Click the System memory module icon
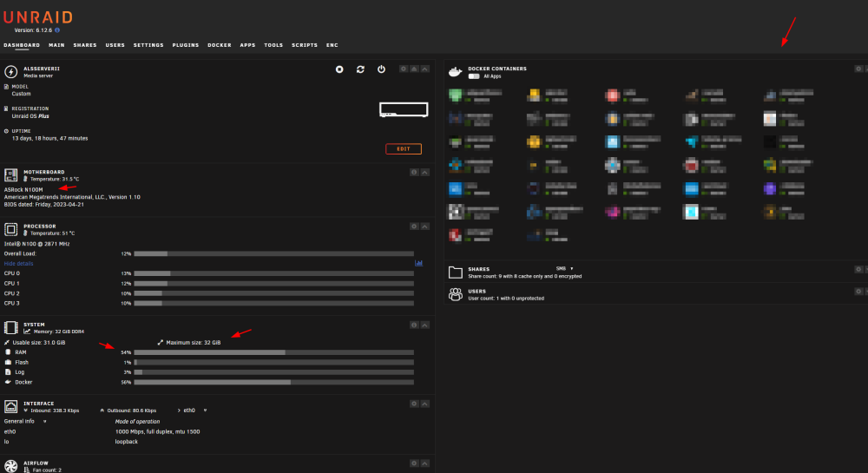This screenshot has width=868, height=473. [x=10, y=327]
